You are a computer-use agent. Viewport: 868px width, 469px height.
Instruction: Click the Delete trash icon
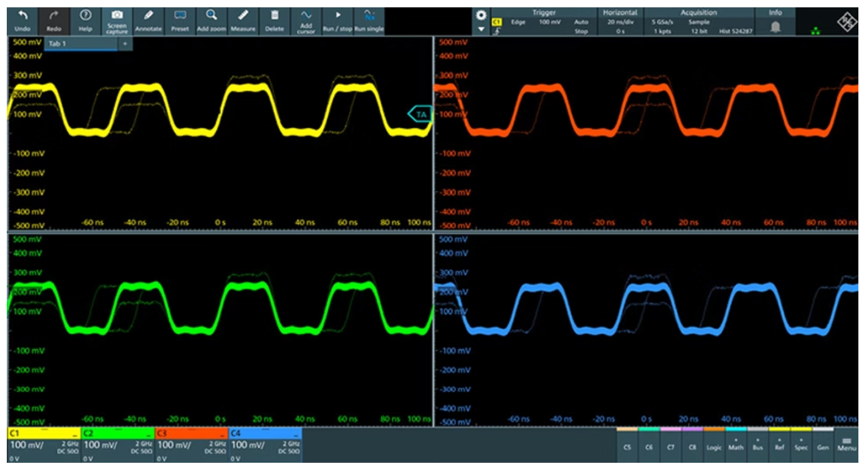275,20
